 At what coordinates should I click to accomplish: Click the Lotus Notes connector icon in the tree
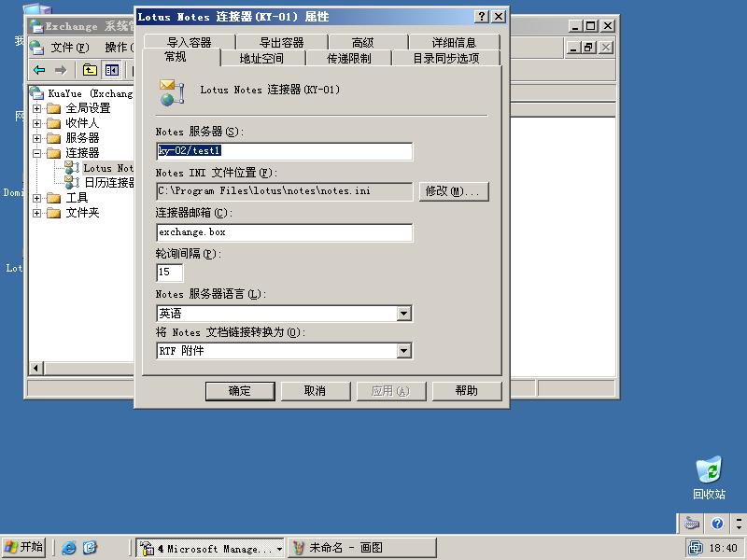pos(72,168)
